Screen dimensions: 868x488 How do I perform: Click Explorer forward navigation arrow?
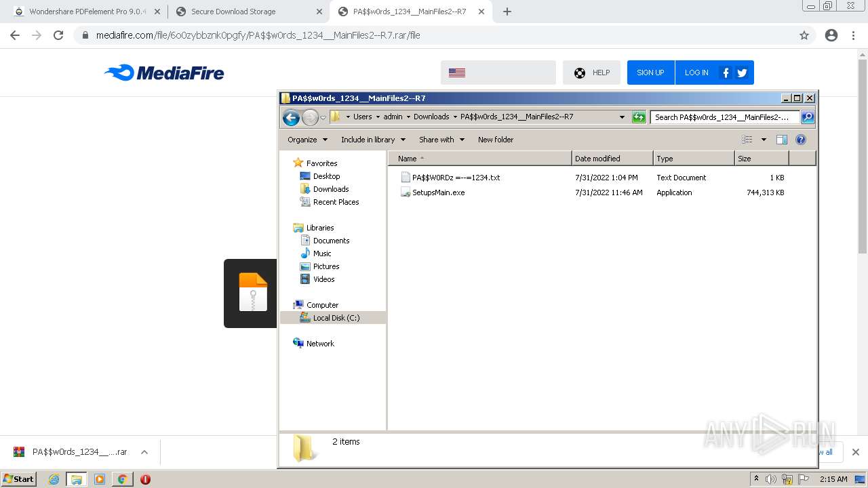tap(310, 117)
